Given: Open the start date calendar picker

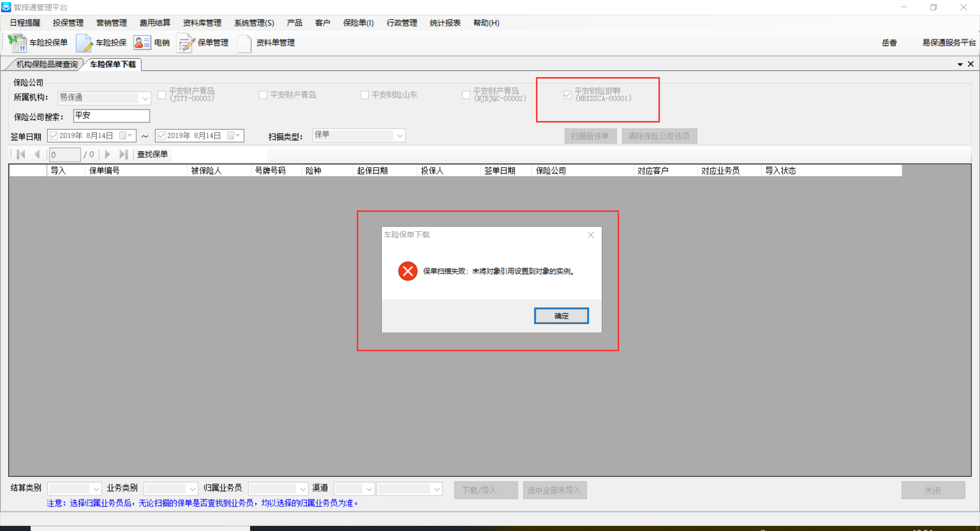Looking at the screenshot, I should coord(126,135).
